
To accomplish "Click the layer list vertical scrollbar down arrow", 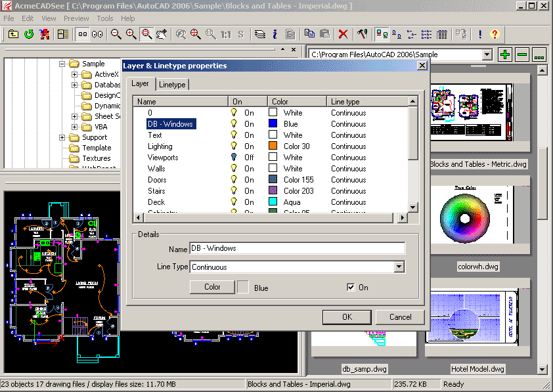I will pyautogui.click(x=412, y=207).
